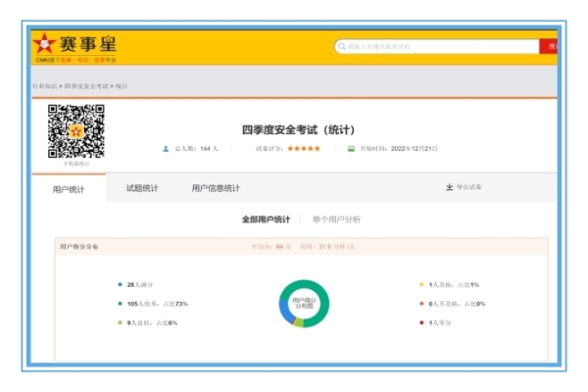Click the 赛事星 star logo
Viewport: 588px width, 392px height.
(x=45, y=45)
